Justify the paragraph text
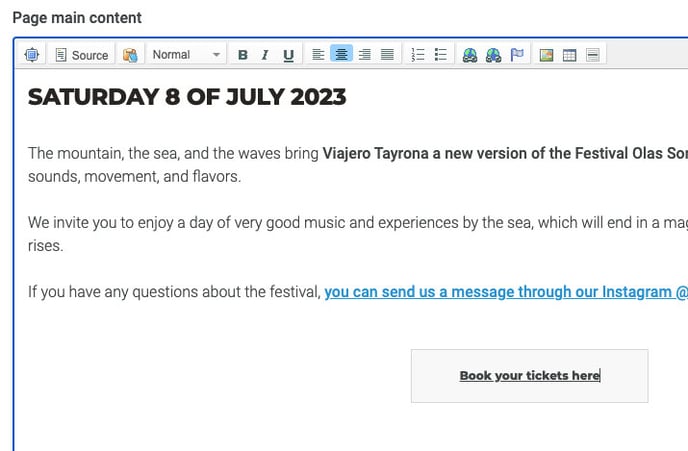This screenshot has height=451, width=688. point(387,55)
